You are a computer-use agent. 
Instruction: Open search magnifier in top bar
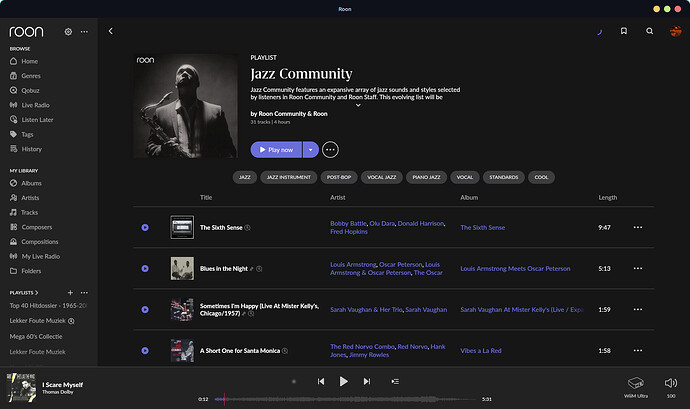click(x=650, y=31)
